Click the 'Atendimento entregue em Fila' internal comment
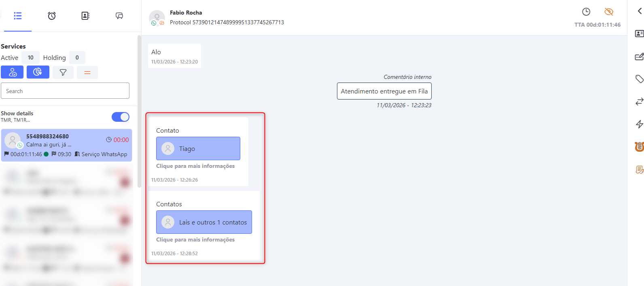The image size is (644, 286). point(384,91)
